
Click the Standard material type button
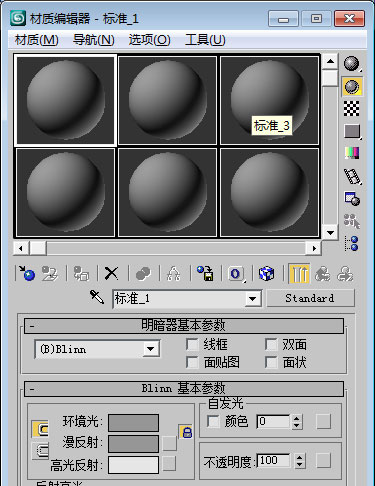[x=310, y=298]
